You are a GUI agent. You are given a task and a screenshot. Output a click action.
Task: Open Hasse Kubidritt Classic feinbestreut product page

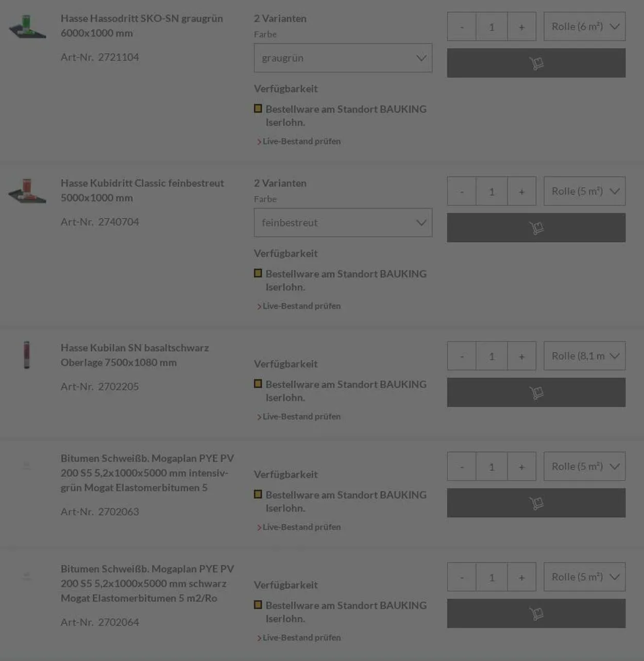click(142, 190)
